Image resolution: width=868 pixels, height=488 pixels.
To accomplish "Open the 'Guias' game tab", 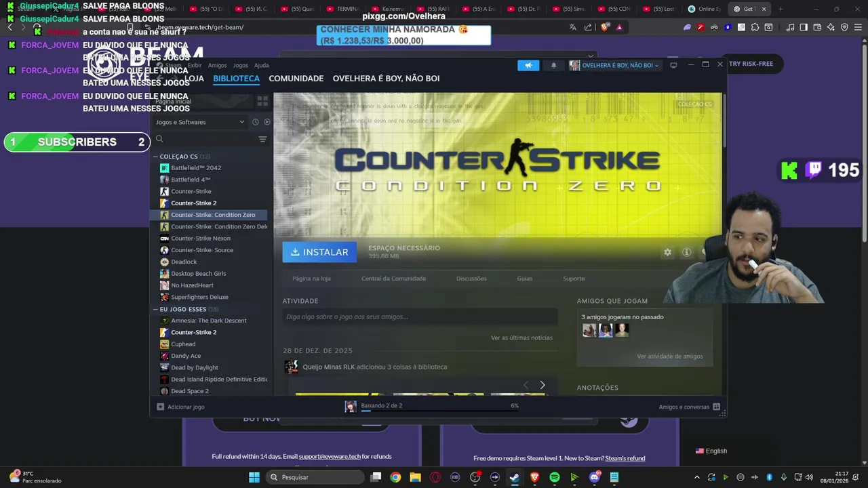I will tap(525, 279).
